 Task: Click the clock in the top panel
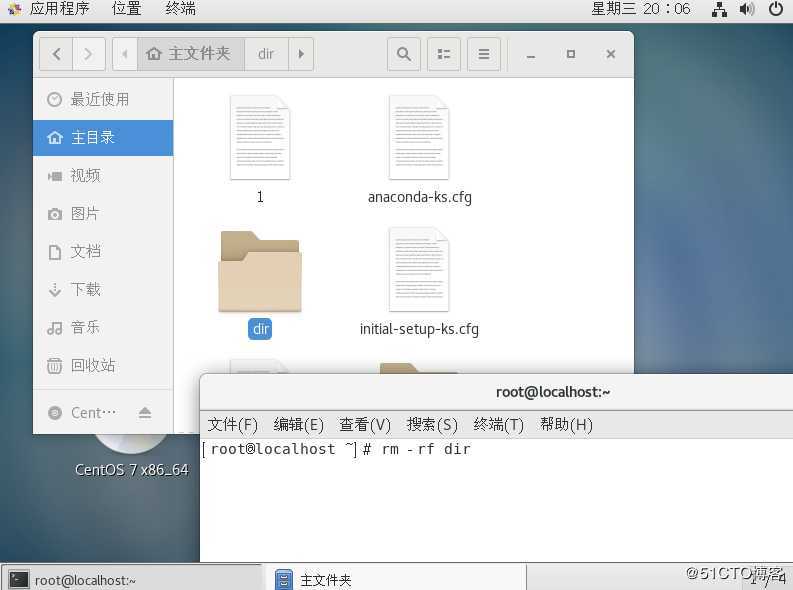point(641,9)
